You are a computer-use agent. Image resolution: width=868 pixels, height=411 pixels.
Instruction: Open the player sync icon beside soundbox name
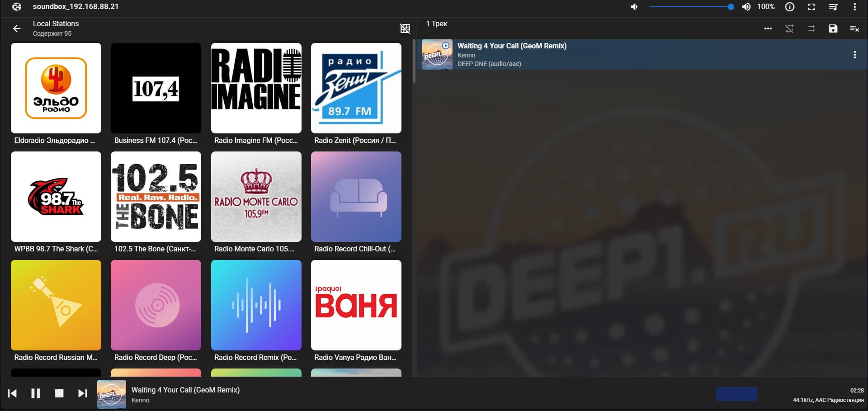click(17, 7)
